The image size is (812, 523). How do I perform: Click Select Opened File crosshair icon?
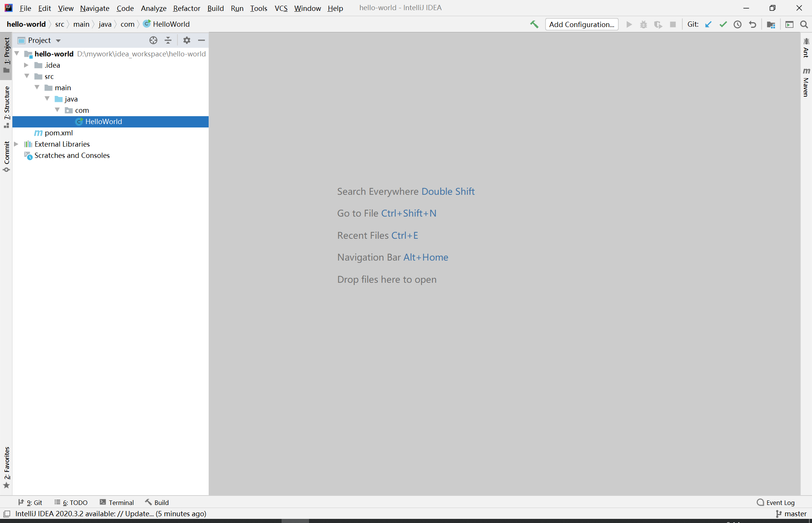(x=153, y=40)
